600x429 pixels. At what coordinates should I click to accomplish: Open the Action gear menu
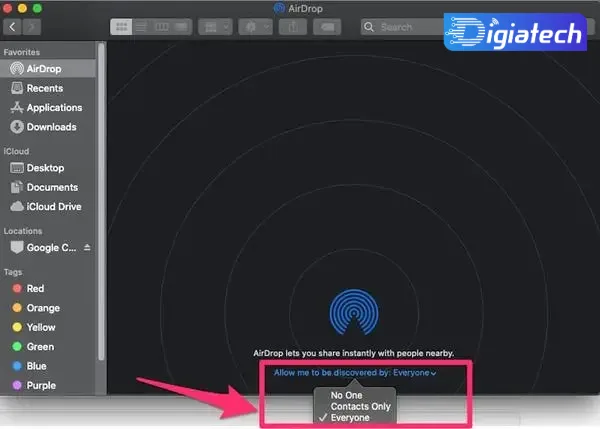click(255, 27)
